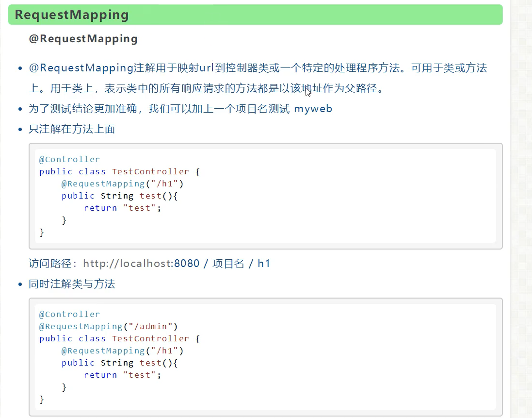
Task: Click @Controller in the second code block
Action: 69,314
